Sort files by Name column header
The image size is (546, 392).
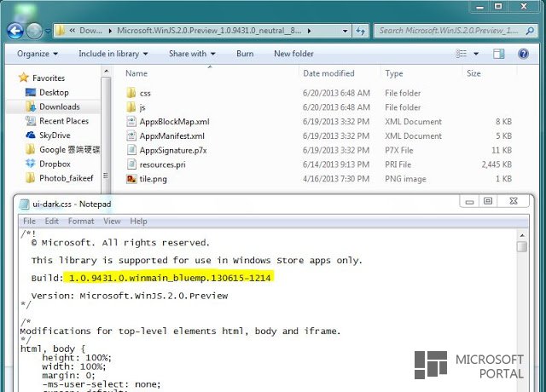point(136,73)
